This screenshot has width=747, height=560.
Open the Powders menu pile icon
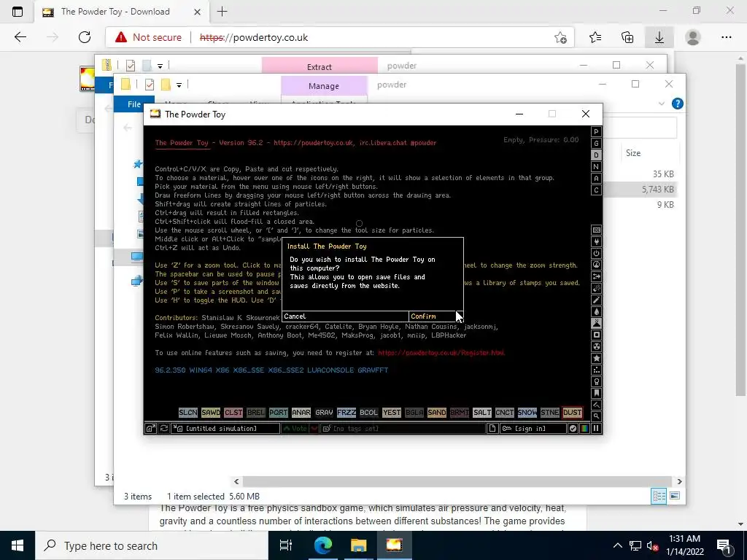(x=596, y=323)
